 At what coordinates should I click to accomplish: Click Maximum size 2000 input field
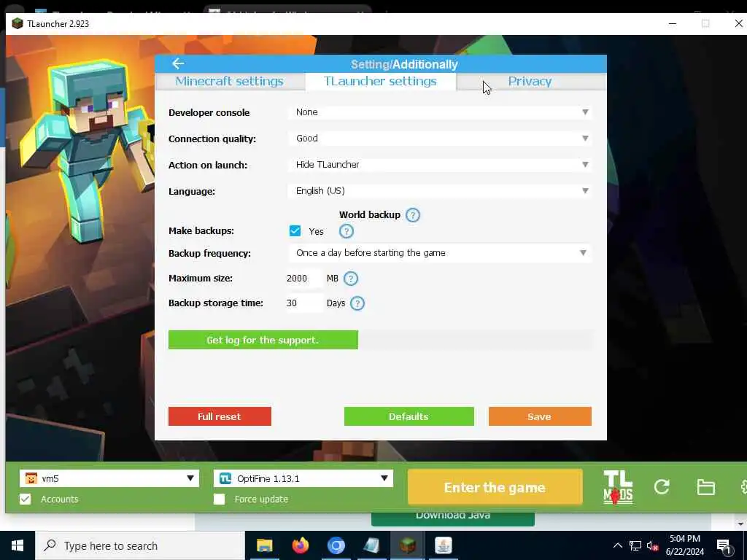303,279
